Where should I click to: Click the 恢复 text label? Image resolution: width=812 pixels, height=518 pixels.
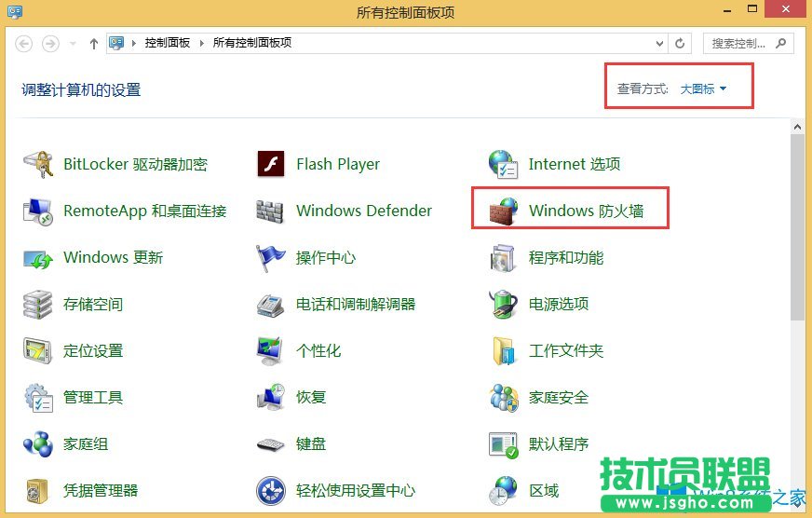click(x=311, y=397)
